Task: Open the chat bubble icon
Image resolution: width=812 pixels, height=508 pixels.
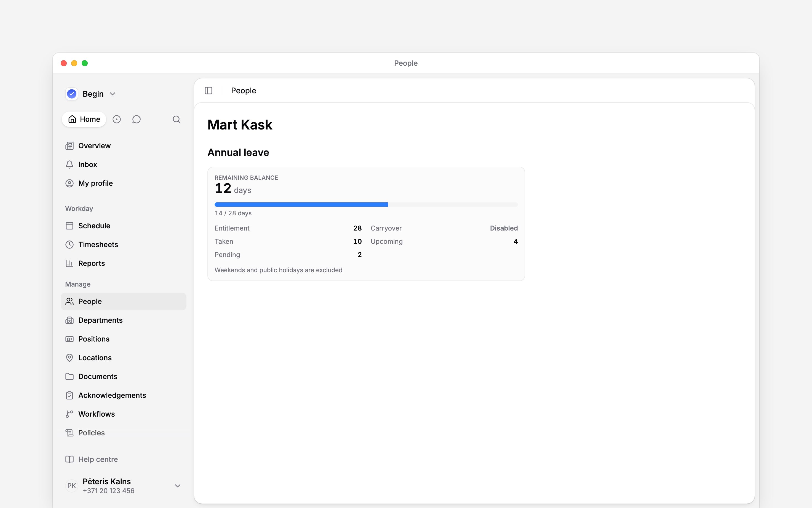Action: (136, 119)
